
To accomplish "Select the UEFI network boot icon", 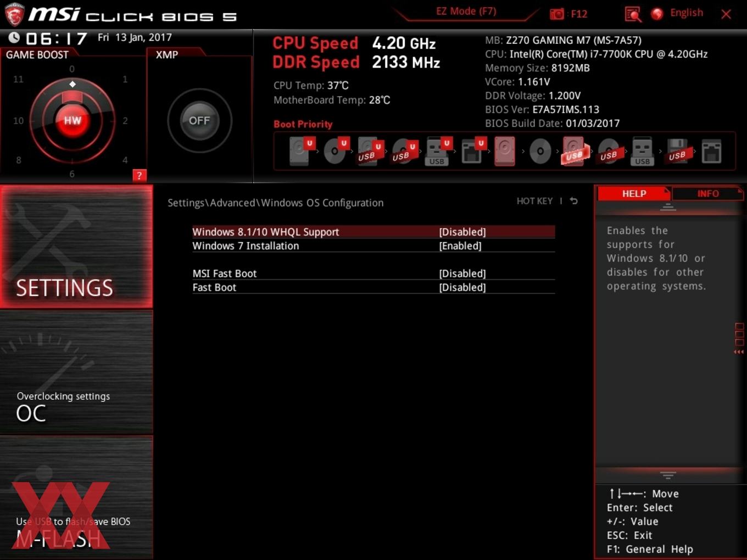I will pyautogui.click(x=472, y=151).
